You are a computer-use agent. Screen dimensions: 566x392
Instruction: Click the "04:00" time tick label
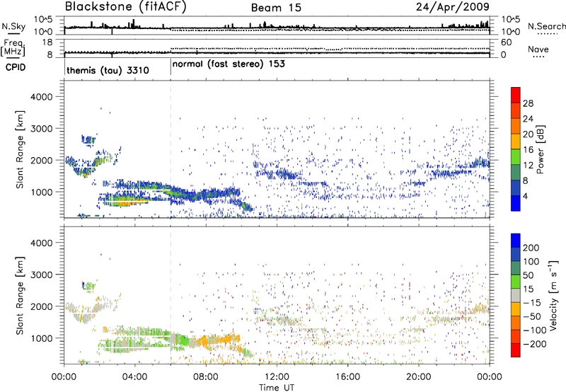[134, 377]
